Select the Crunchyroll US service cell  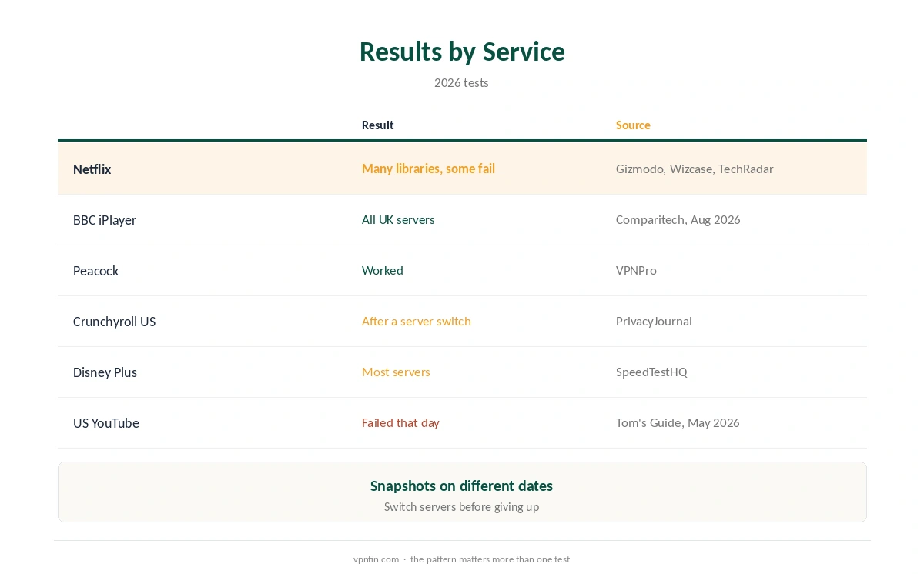point(114,321)
